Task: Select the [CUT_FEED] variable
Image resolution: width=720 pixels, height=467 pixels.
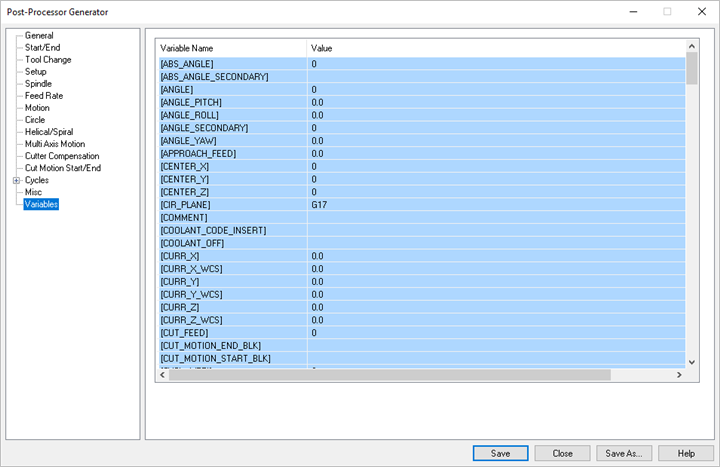Action: pyautogui.click(x=422, y=333)
